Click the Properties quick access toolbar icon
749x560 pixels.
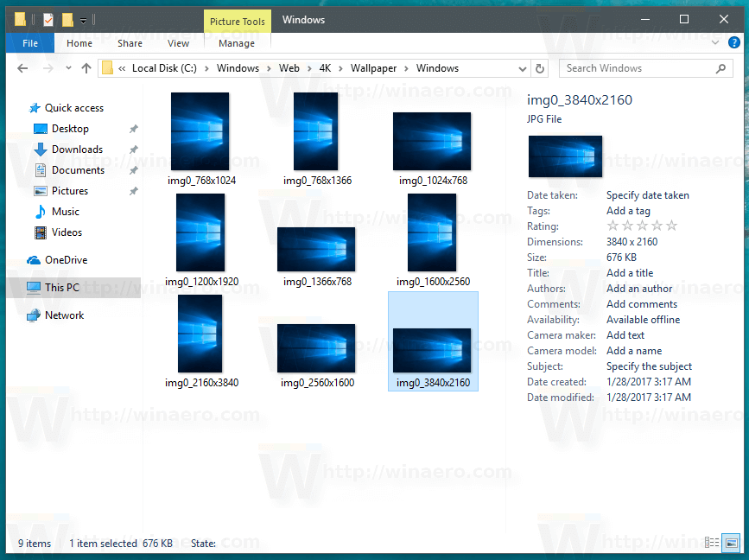[48, 19]
